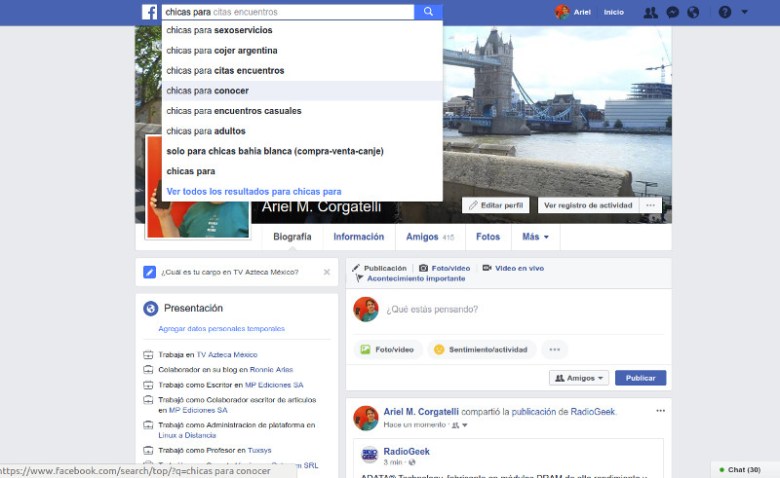780x478 pixels.
Task: Open Amigos audience selector dropdown
Action: [578, 378]
